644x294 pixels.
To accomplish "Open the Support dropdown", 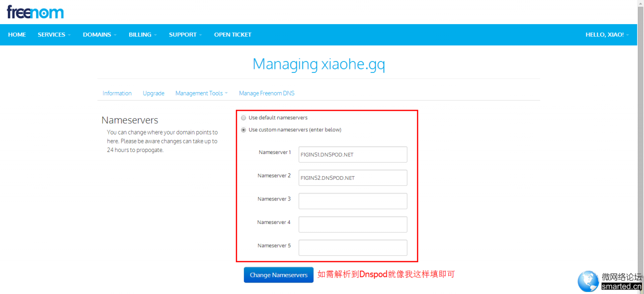I will pos(185,35).
